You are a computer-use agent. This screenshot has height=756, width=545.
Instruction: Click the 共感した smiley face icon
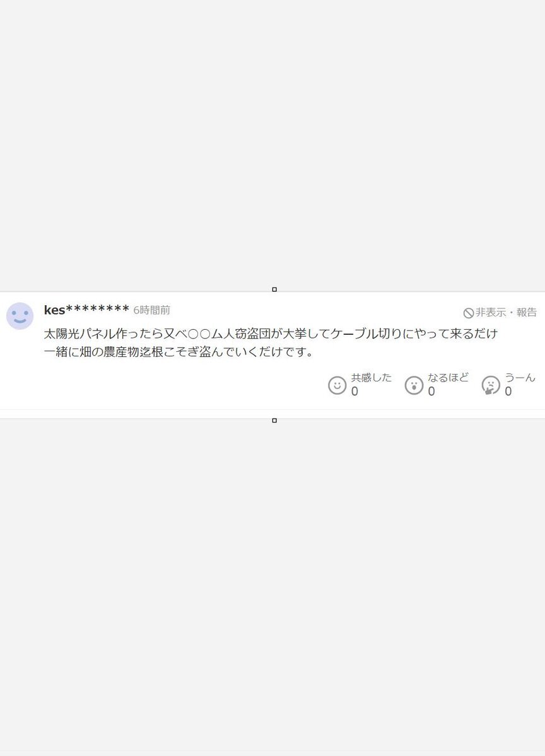337,385
